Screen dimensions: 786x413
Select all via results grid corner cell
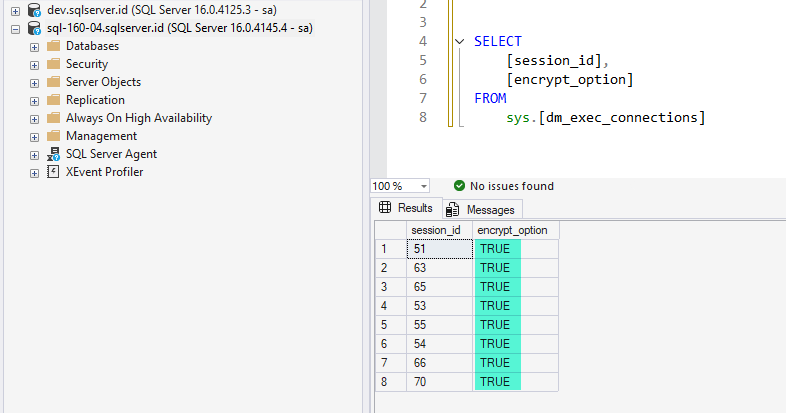(391, 231)
